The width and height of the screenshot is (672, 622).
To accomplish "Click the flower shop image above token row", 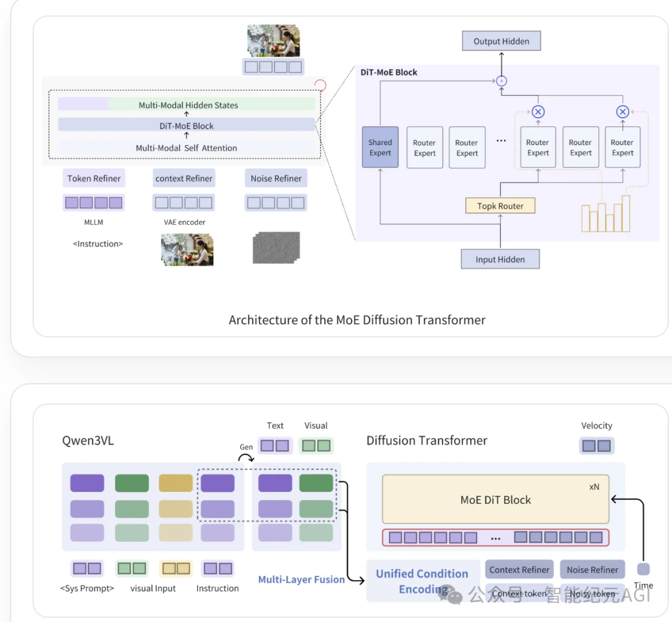I will pyautogui.click(x=273, y=40).
